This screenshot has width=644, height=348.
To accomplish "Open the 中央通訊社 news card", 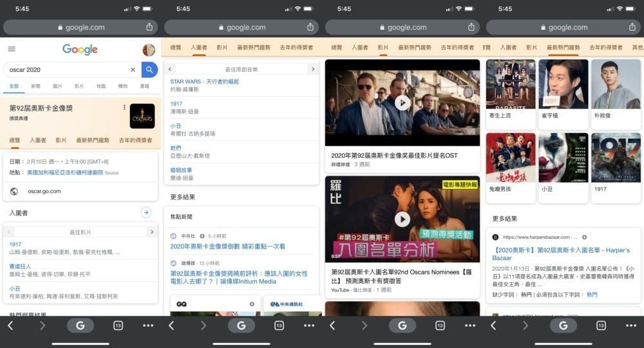I will click(292, 306).
